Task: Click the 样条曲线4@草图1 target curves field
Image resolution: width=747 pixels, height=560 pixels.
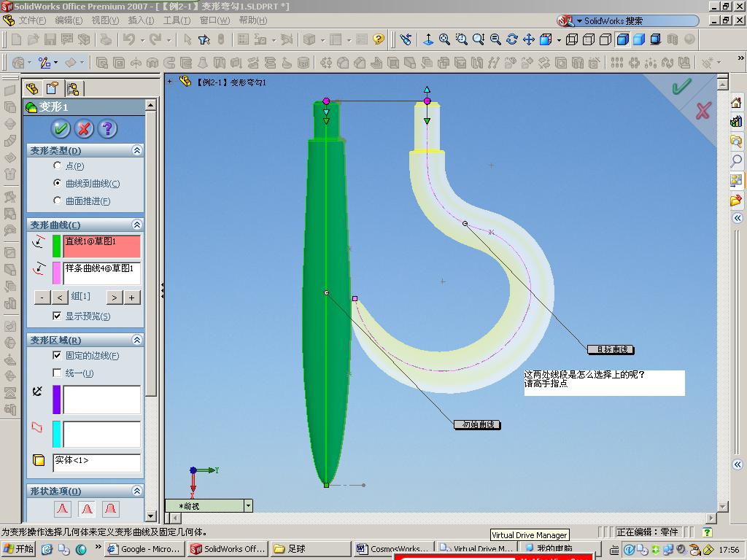Action: point(102,273)
